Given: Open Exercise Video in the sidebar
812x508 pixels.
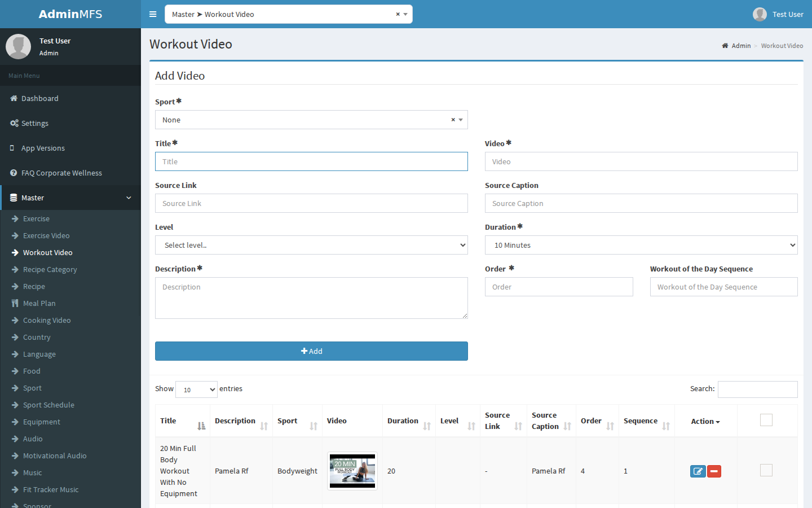Looking at the screenshot, I should [x=46, y=235].
